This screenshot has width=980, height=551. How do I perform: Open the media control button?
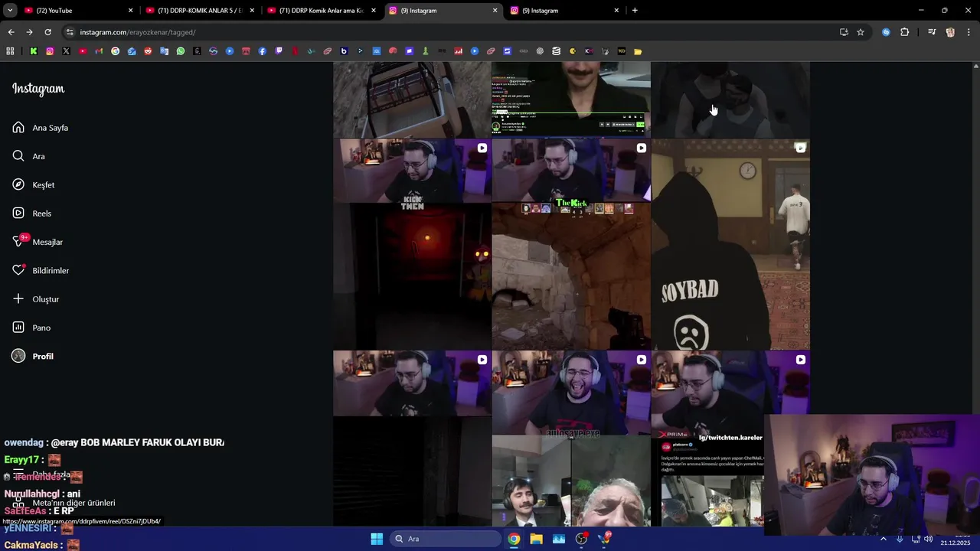click(932, 32)
